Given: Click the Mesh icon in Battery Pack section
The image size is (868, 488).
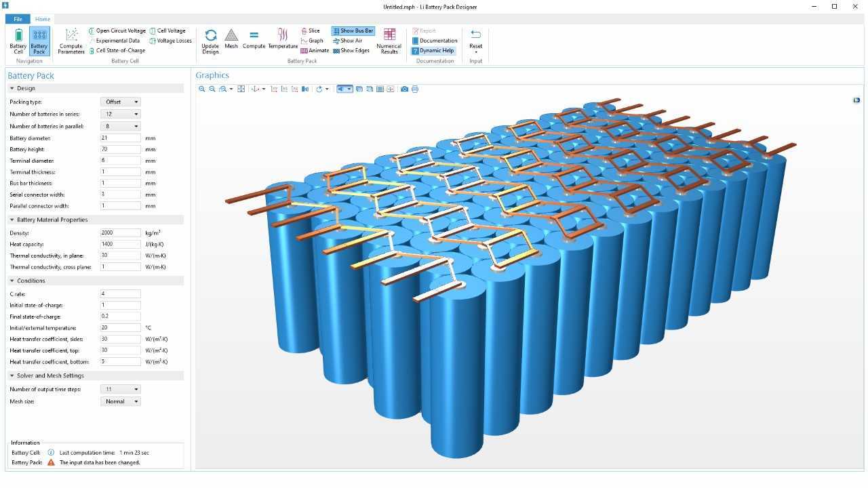Looking at the screenshot, I should click(x=231, y=41).
